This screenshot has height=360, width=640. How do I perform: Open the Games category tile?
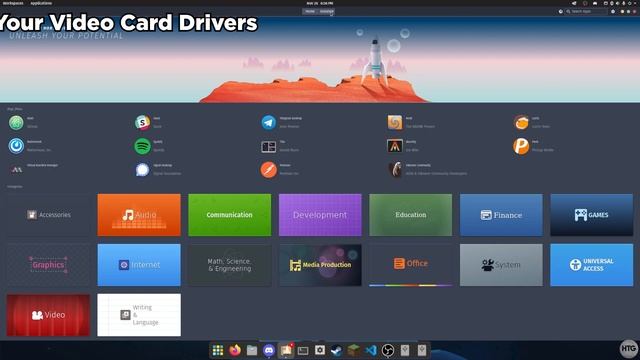pos(592,215)
